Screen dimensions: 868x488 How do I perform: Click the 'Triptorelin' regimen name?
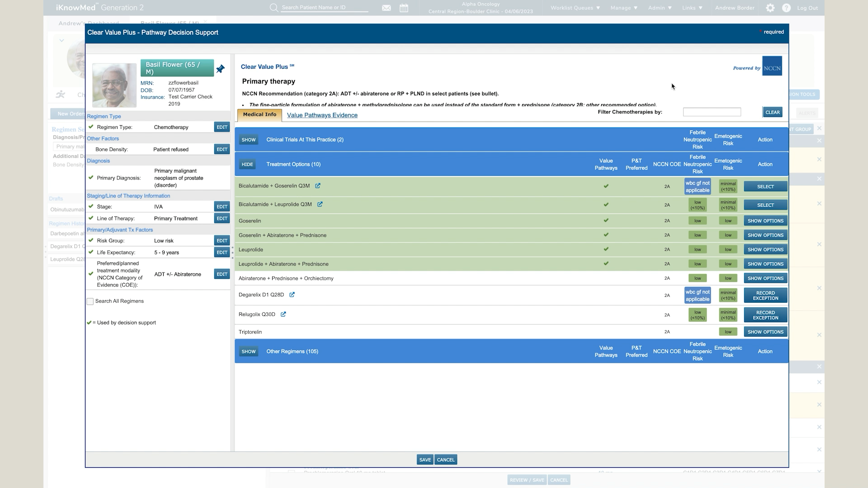pyautogui.click(x=250, y=332)
